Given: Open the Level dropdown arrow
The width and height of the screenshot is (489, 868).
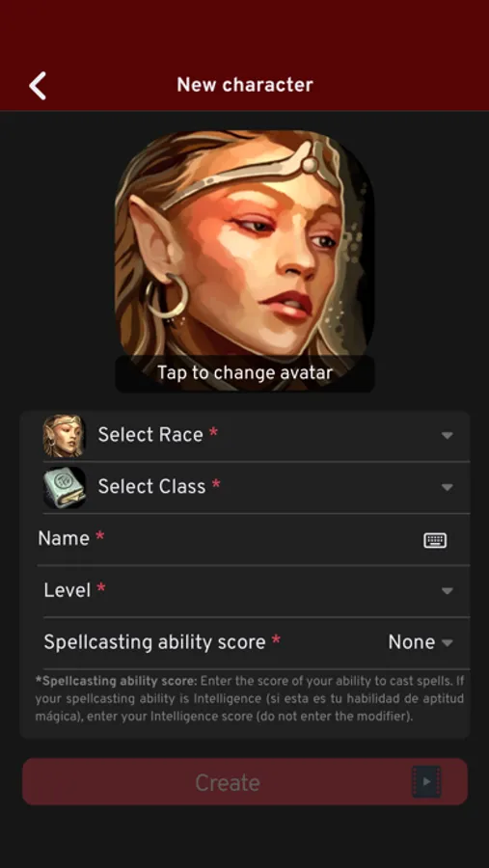Looking at the screenshot, I should [x=448, y=591].
